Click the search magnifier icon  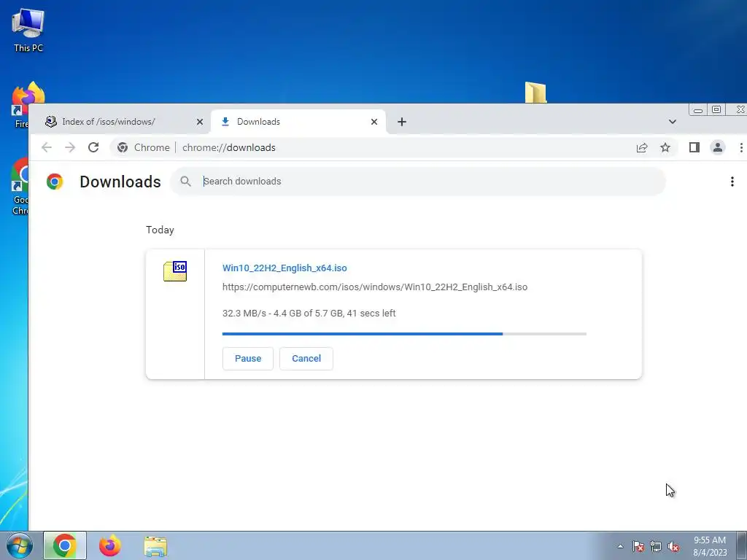click(x=186, y=182)
